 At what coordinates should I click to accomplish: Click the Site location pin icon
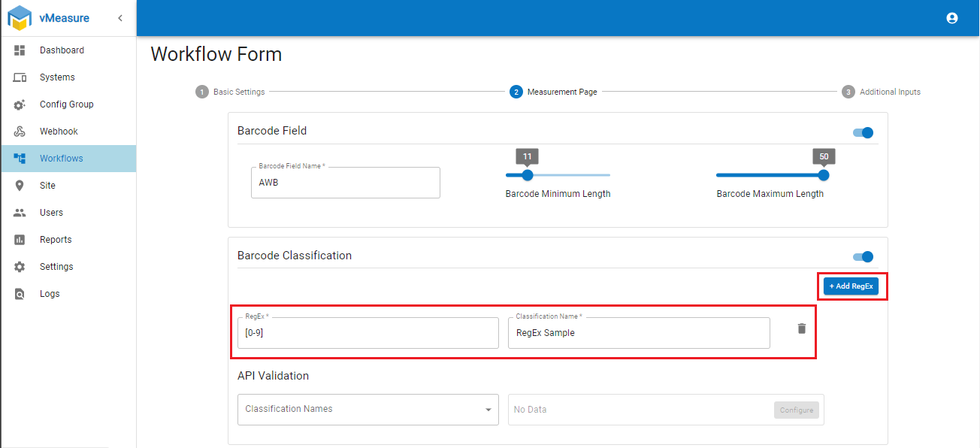click(20, 186)
